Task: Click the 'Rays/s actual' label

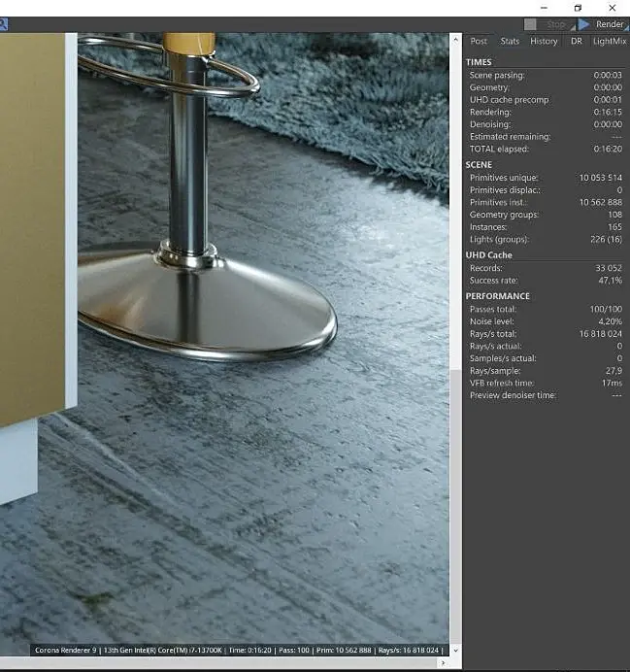Action: [x=495, y=346]
